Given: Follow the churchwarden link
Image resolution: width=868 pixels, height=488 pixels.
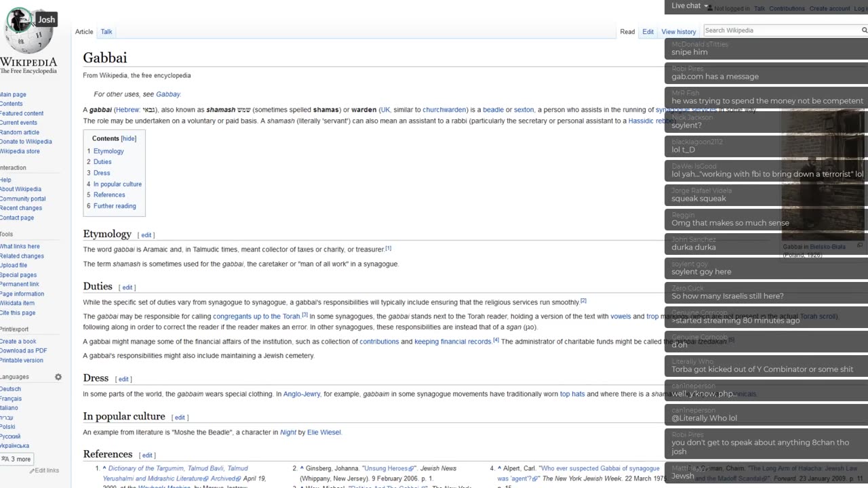Looking at the screenshot, I should 445,110.
